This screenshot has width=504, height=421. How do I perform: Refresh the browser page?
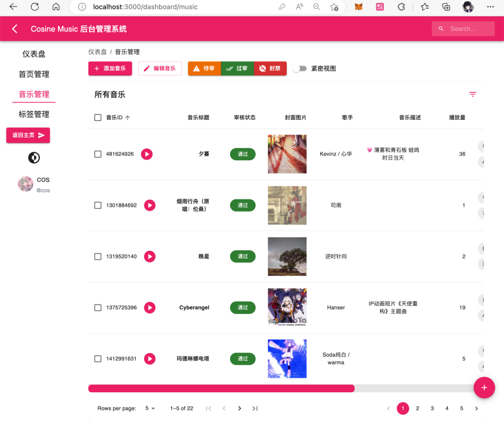point(35,7)
